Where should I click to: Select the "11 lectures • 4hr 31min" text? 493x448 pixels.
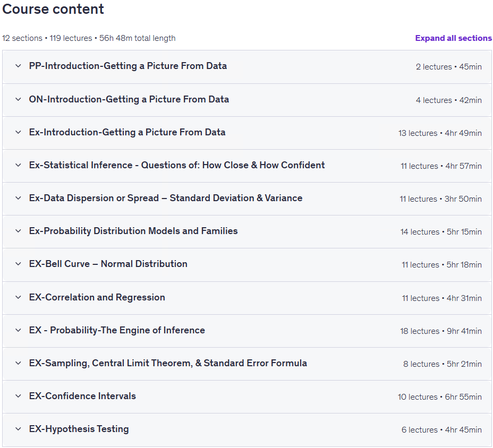coord(442,298)
